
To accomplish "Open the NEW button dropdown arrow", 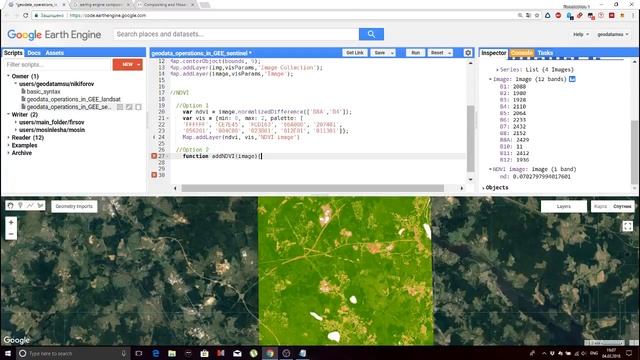I will click(x=139, y=64).
